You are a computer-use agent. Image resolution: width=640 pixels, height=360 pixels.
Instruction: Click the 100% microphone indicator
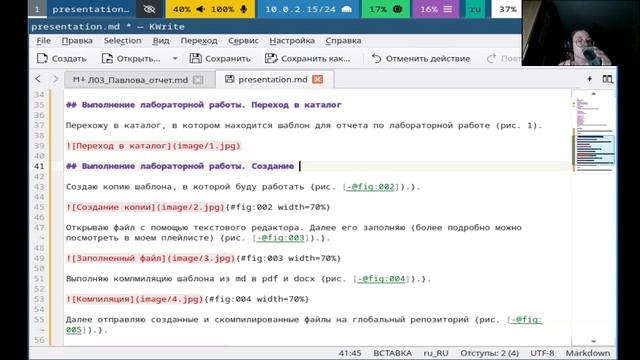pos(229,9)
